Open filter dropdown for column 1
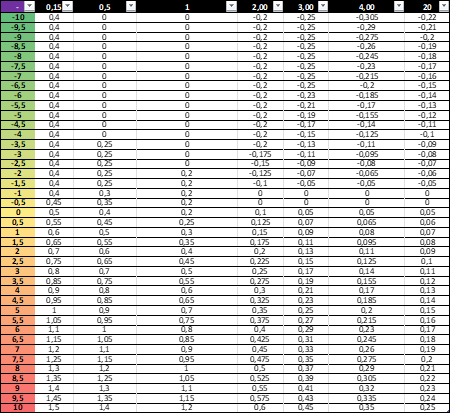 pos(231,6)
